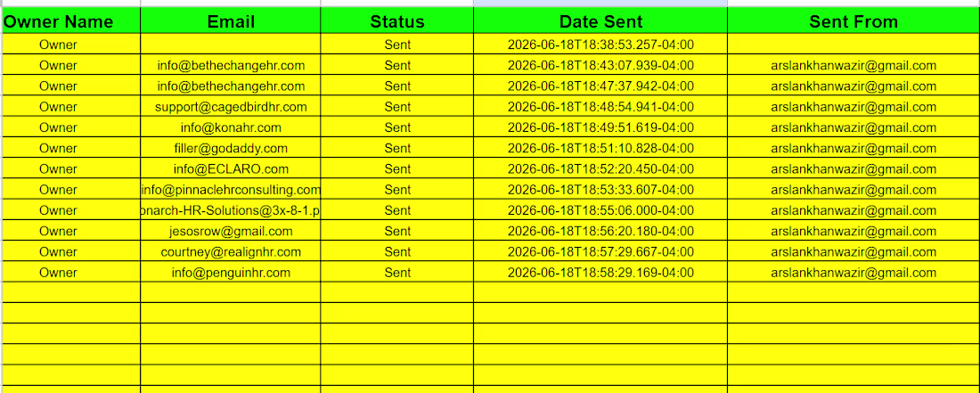Select the Email column header
This screenshot has width=980, height=393.
(231, 21)
